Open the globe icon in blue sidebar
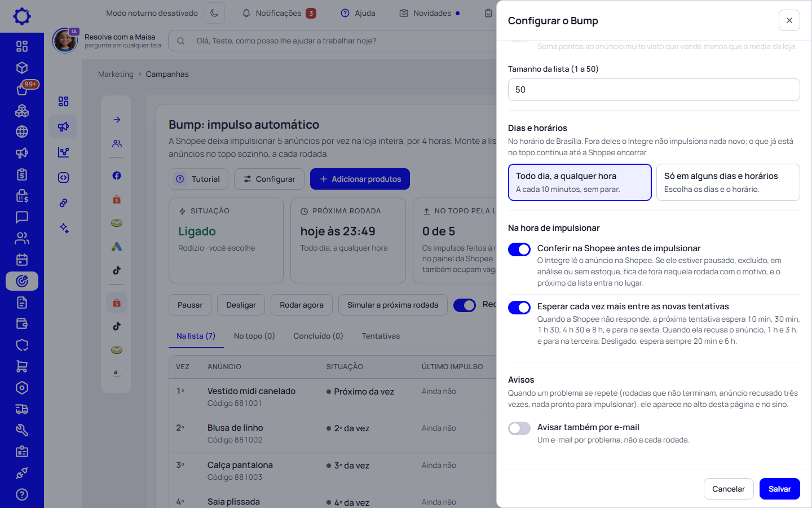The image size is (812, 508). [22, 132]
